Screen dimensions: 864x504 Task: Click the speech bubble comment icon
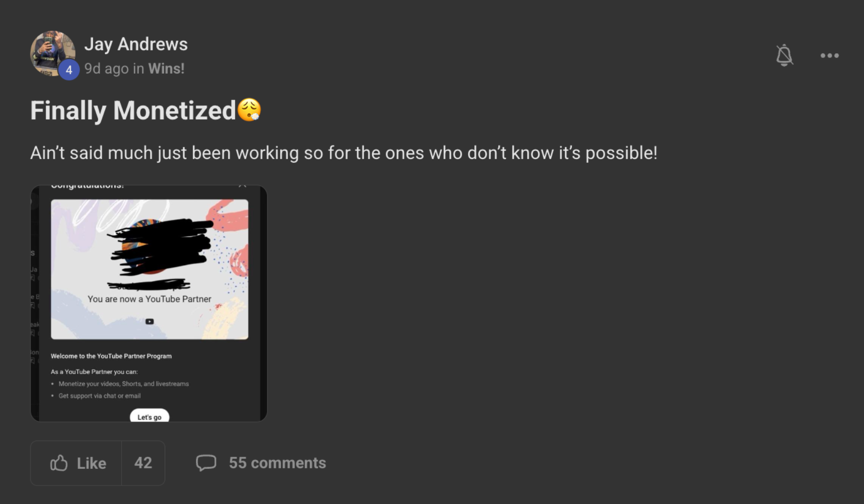(206, 463)
